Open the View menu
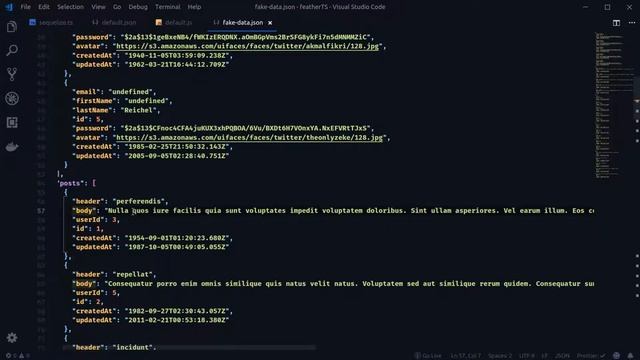This screenshot has height=360, width=640. click(x=98, y=7)
